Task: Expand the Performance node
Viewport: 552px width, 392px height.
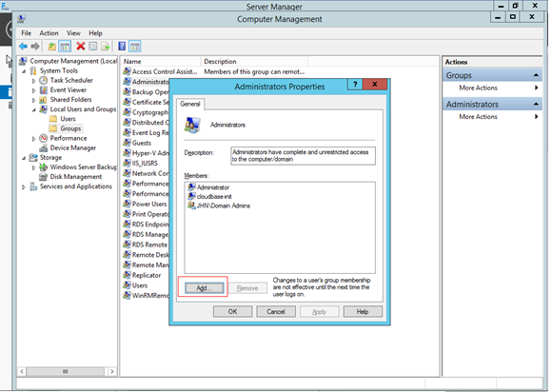Action: (x=34, y=139)
